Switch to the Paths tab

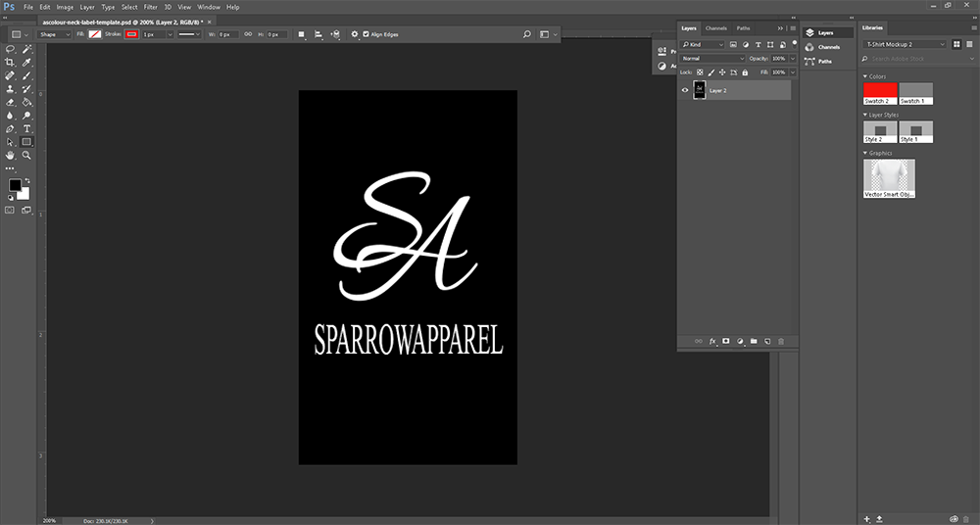click(x=743, y=28)
